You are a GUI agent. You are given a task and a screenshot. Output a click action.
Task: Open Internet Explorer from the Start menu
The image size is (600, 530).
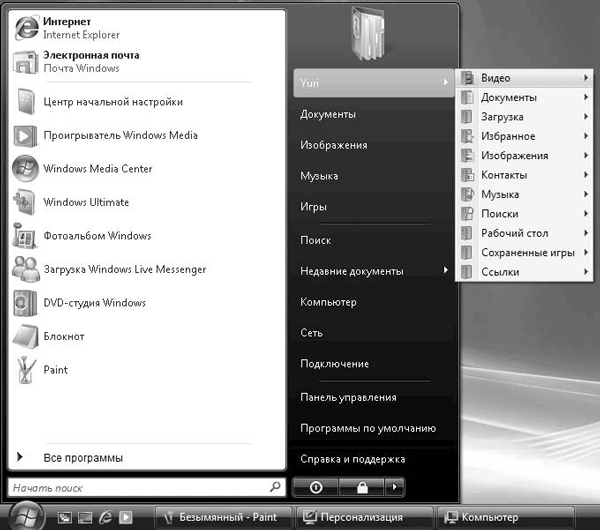(80, 27)
